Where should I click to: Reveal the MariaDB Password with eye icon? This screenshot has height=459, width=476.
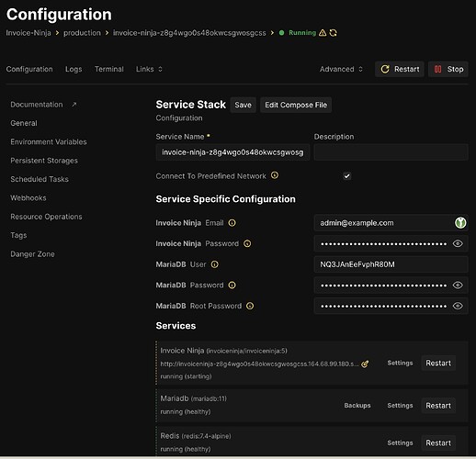pyautogui.click(x=458, y=285)
